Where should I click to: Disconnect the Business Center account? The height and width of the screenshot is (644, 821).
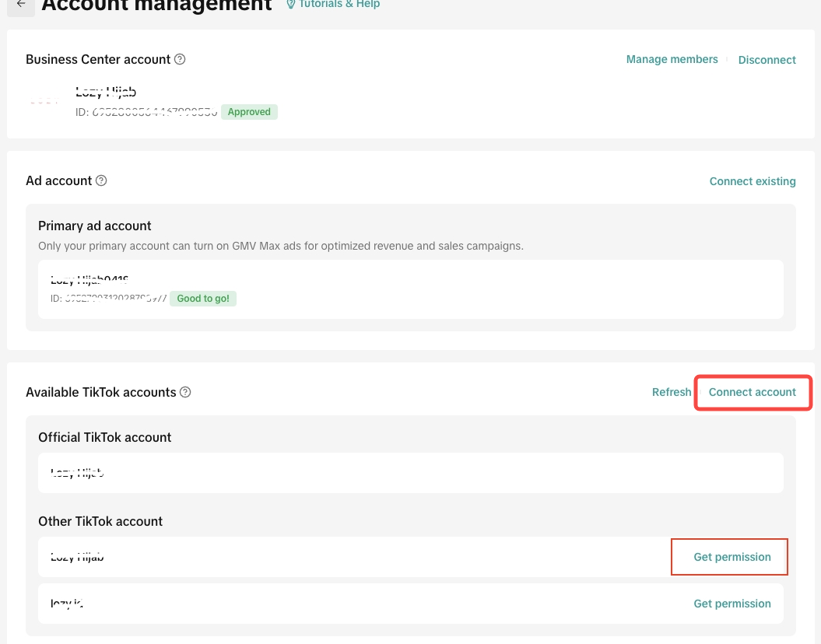tap(767, 60)
